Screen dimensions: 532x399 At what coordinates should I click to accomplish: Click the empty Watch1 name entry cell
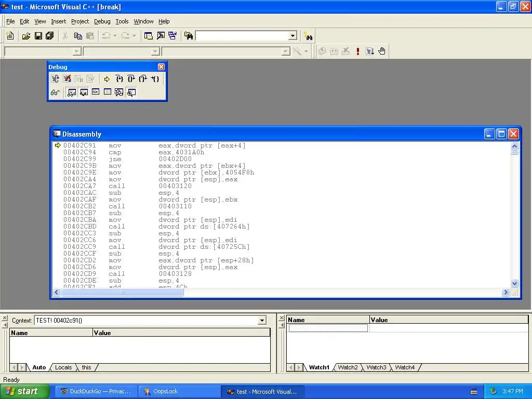click(x=328, y=328)
